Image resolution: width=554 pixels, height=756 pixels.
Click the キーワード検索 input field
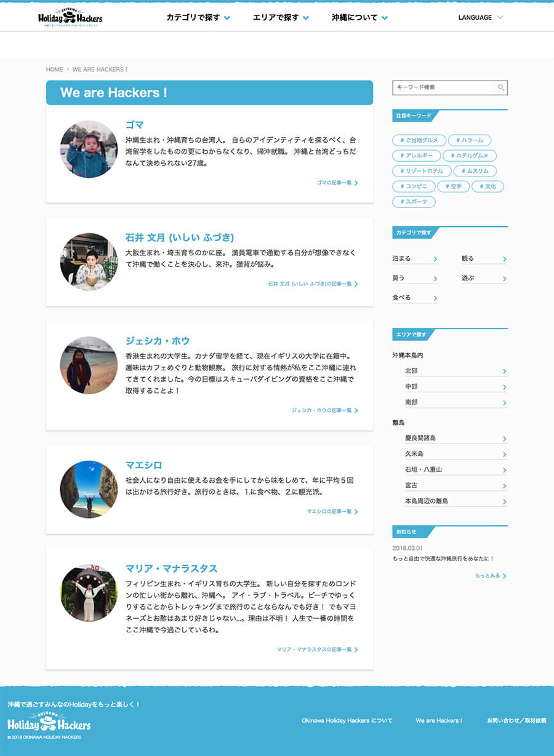(444, 88)
